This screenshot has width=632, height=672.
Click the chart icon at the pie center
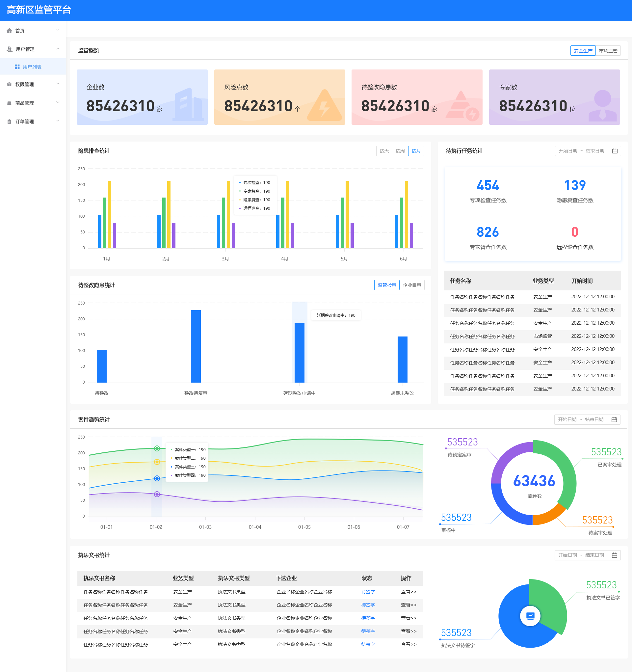click(530, 616)
